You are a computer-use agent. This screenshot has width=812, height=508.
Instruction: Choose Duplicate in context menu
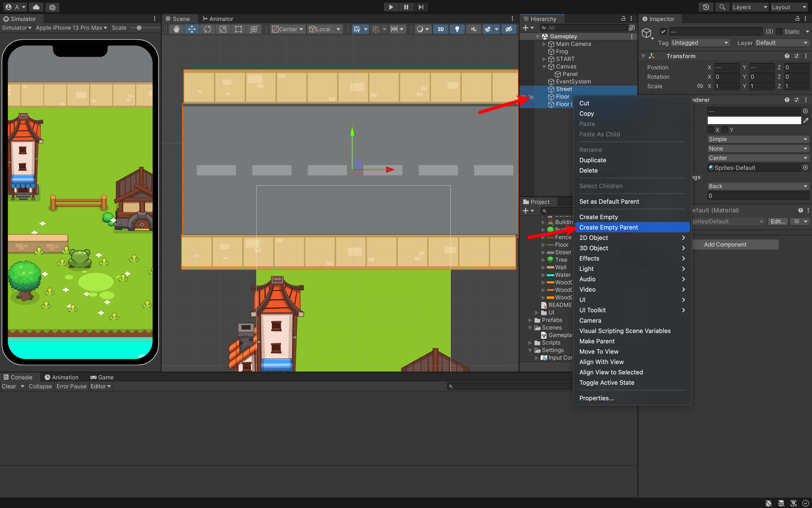click(x=632, y=160)
